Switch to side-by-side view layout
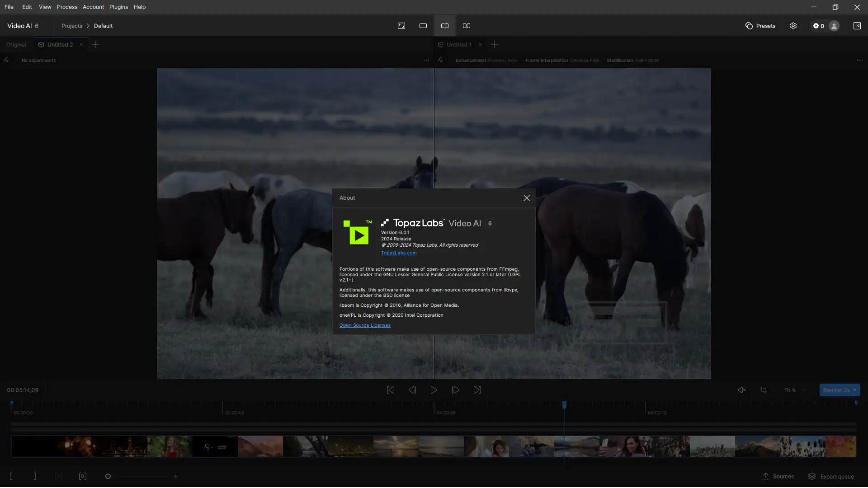Viewport: 868px width, 488px height. [467, 26]
